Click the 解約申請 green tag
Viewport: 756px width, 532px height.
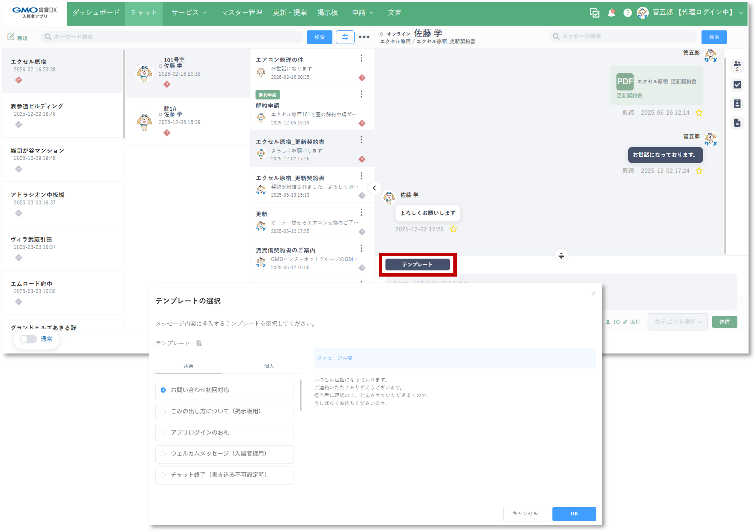(x=267, y=95)
